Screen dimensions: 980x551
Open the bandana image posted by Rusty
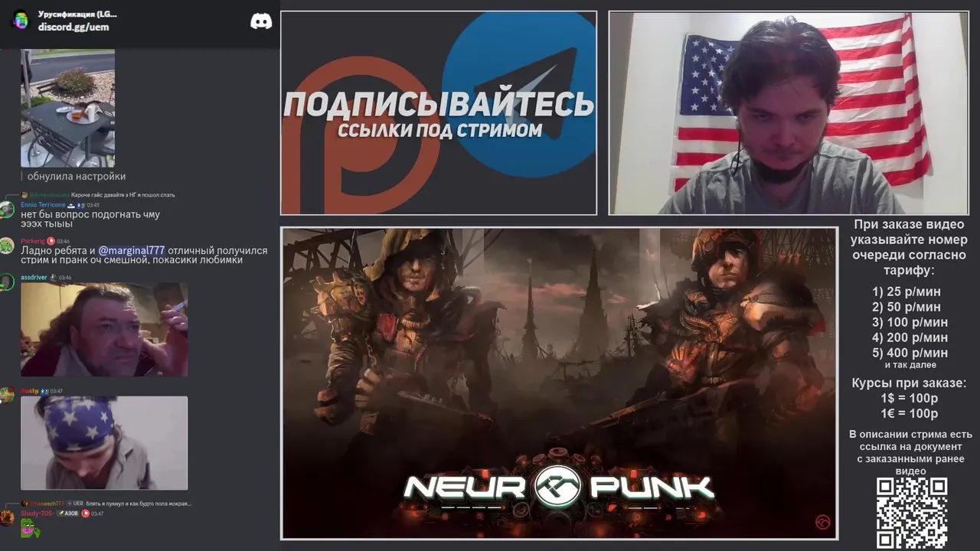(104, 442)
